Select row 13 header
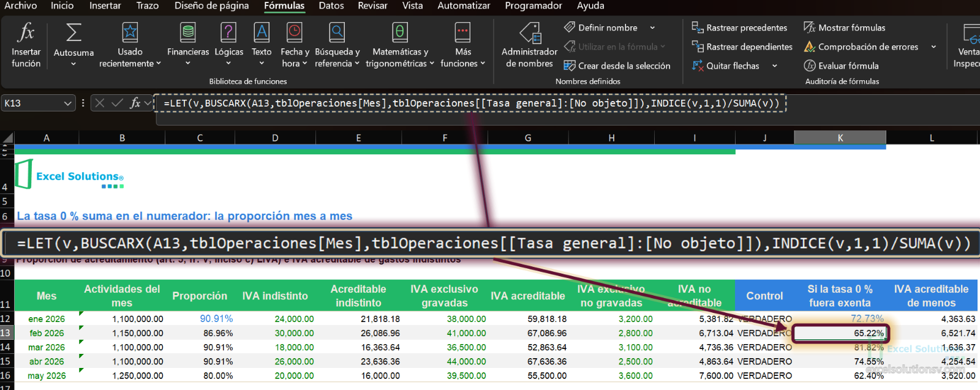The image size is (980, 390). tap(6, 333)
